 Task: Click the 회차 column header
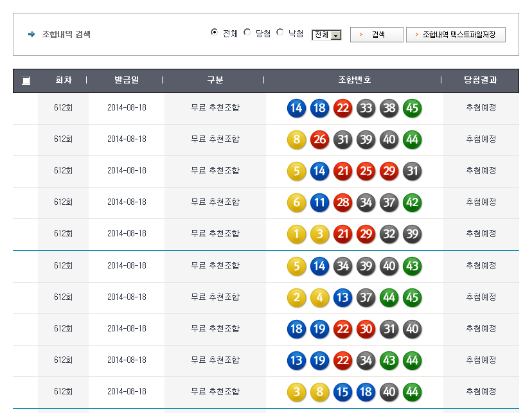point(63,80)
